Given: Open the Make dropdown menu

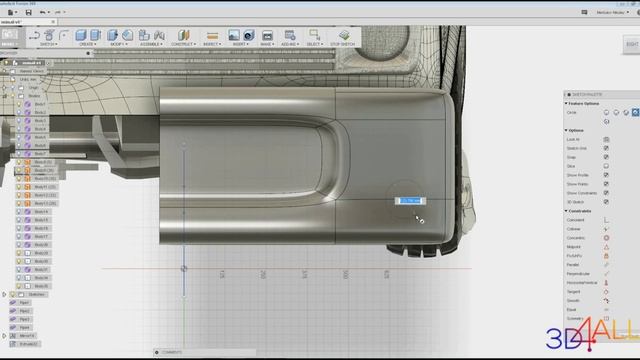Looking at the screenshot, I should [267, 44].
